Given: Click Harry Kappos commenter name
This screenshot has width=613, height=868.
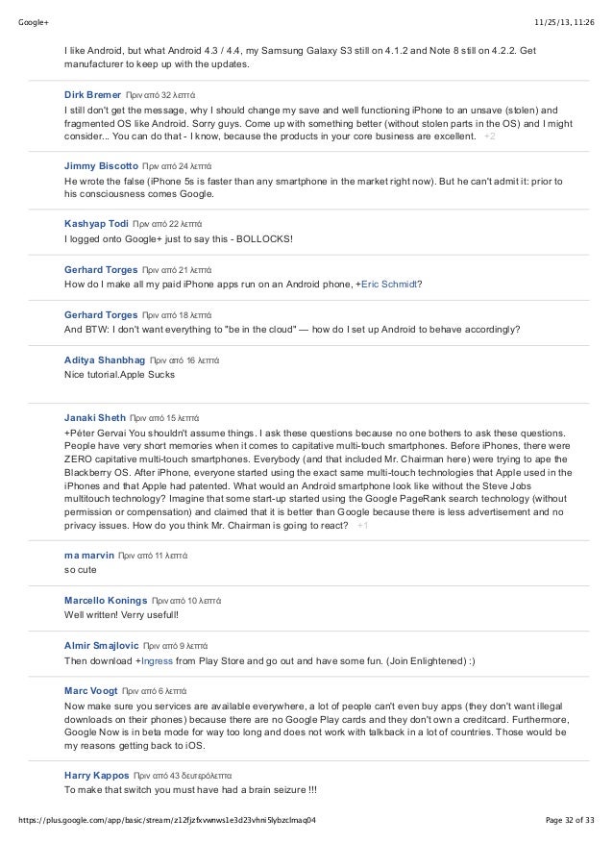Looking at the screenshot, I should [x=96, y=776].
